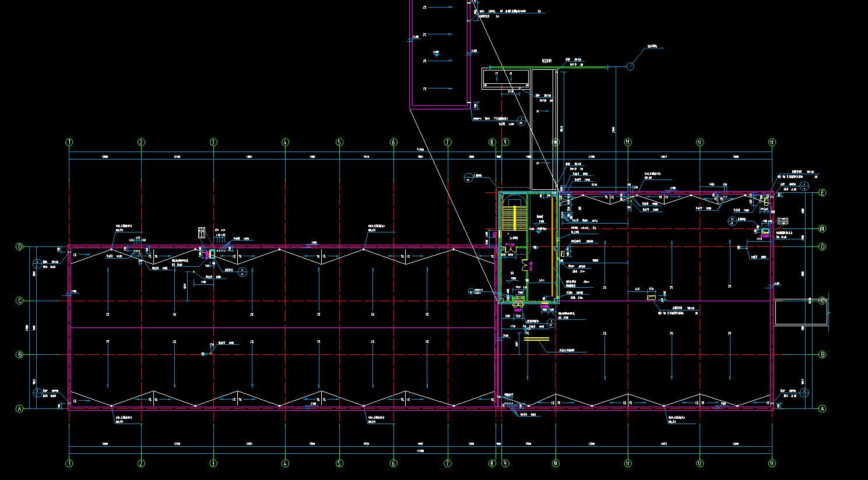Click the blue circle callout right of the green line
868x480 pixels.
630,67
